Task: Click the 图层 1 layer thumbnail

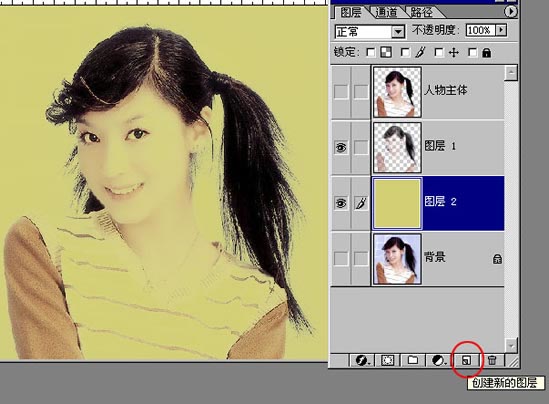Action: click(x=397, y=147)
